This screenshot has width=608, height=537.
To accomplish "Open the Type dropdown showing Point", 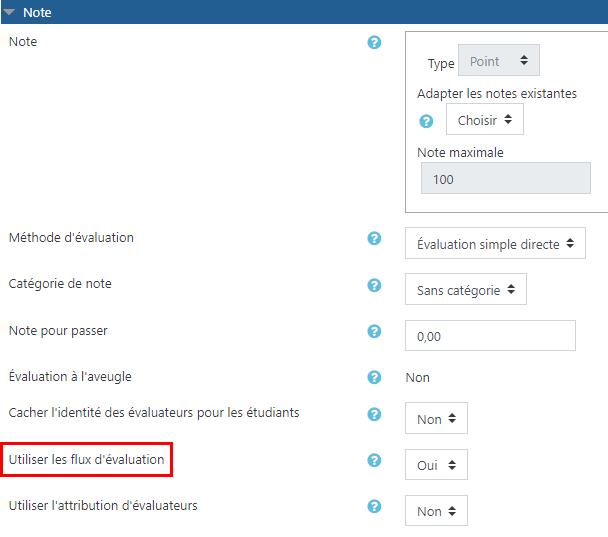I will [498, 61].
